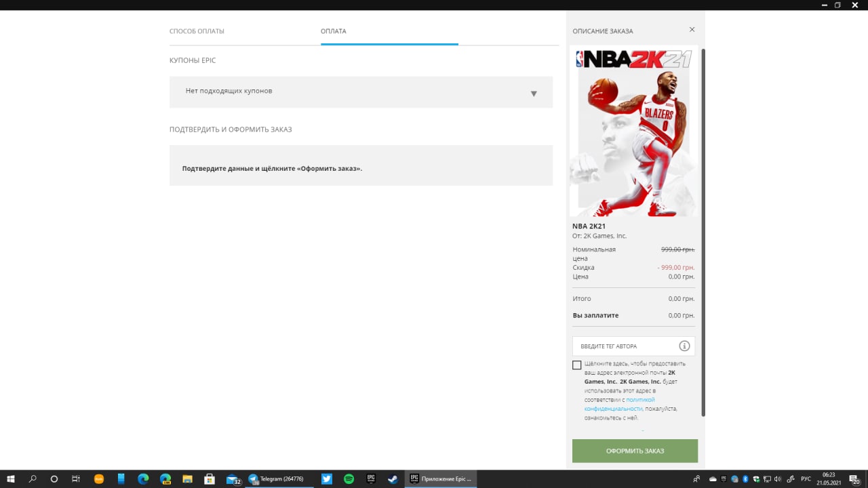Screen dimensions: 868x488
Task: Open Cortana from the taskbar
Action: (x=54, y=479)
